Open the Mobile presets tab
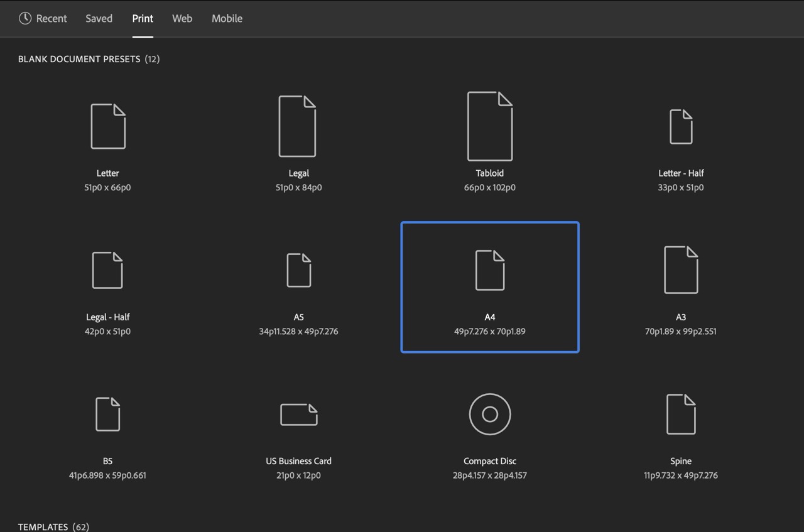804x532 pixels. point(227,18)
